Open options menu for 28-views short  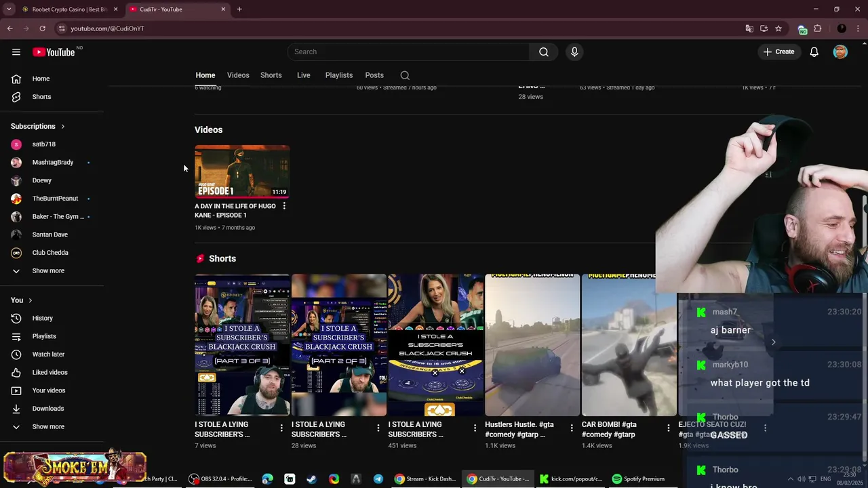point(378,428)
